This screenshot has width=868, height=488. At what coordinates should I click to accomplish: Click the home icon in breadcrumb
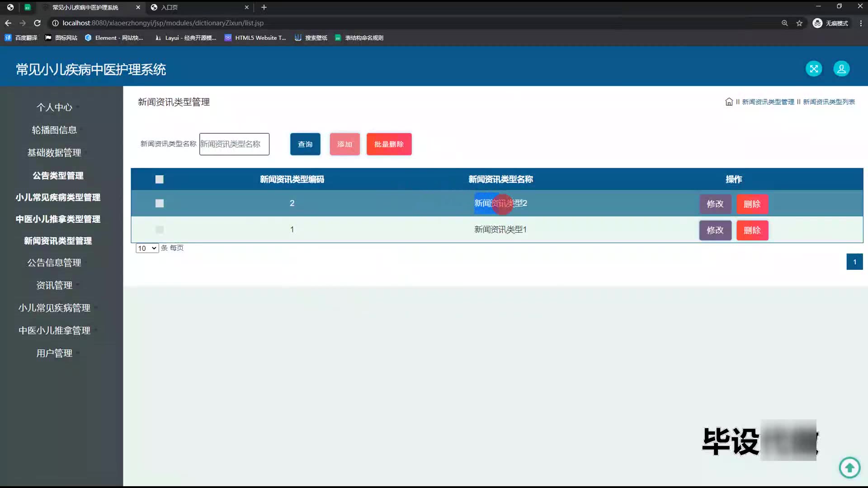click(x=729, y=102)
